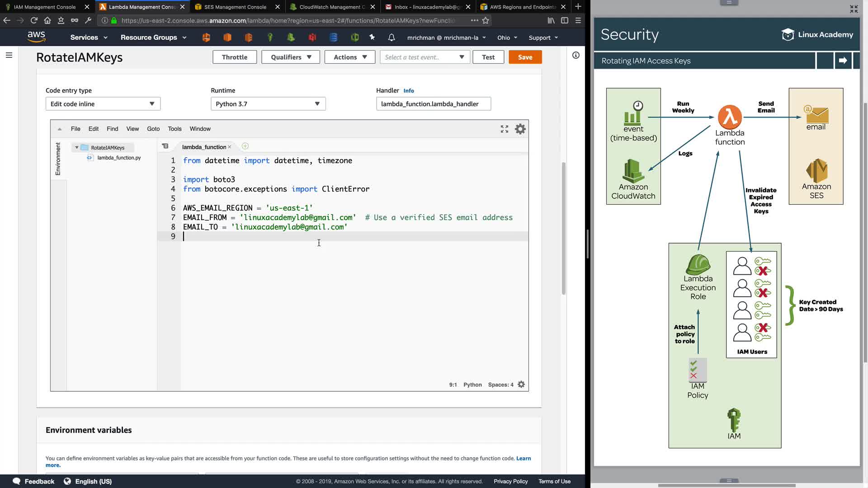Click the Handler input field
The width and height of the screenshot is (868, 488).
pyautogui.click(x=433, y=104)
